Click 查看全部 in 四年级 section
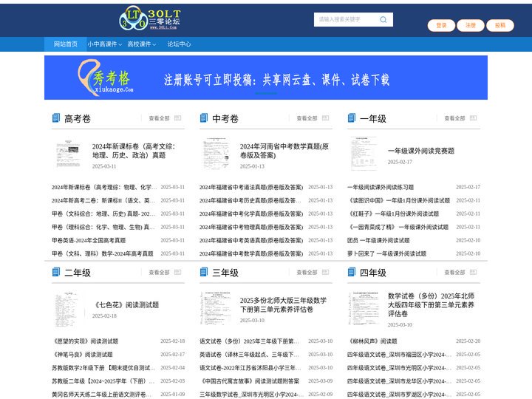The height and width of the screenshot is (399, 532). (x=454, y=272)
